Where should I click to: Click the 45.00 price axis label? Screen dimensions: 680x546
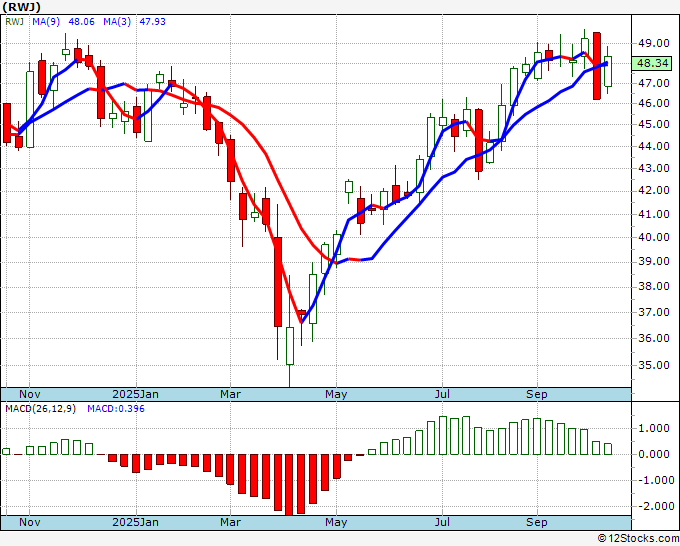(x=653, y=124)
